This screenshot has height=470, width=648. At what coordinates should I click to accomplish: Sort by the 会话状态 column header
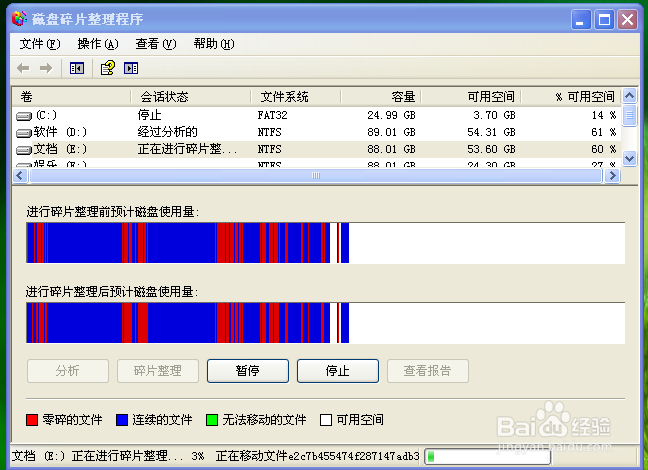pos(191,97)
